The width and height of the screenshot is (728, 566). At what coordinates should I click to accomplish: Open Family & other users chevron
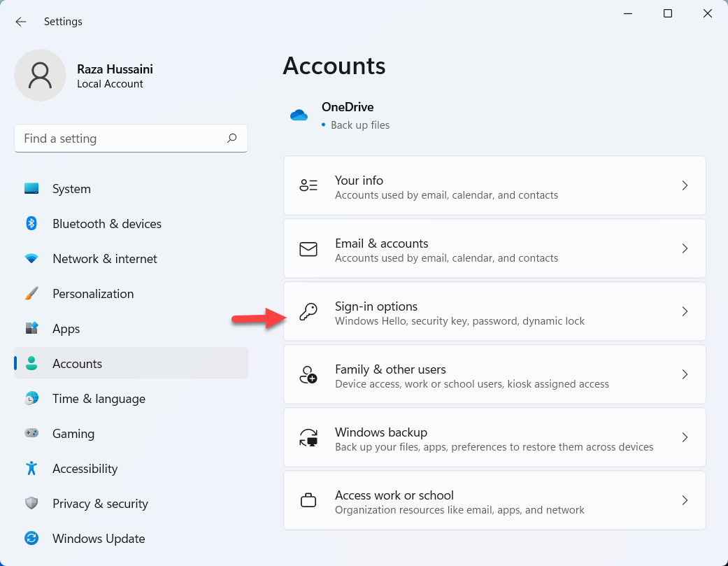(685, 374)
